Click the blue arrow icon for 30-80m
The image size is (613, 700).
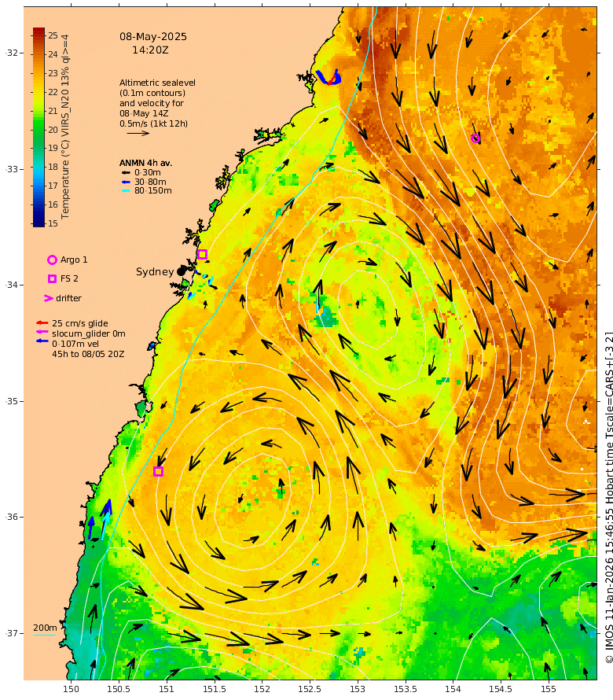pyautogui.click(x=126, y=182)
